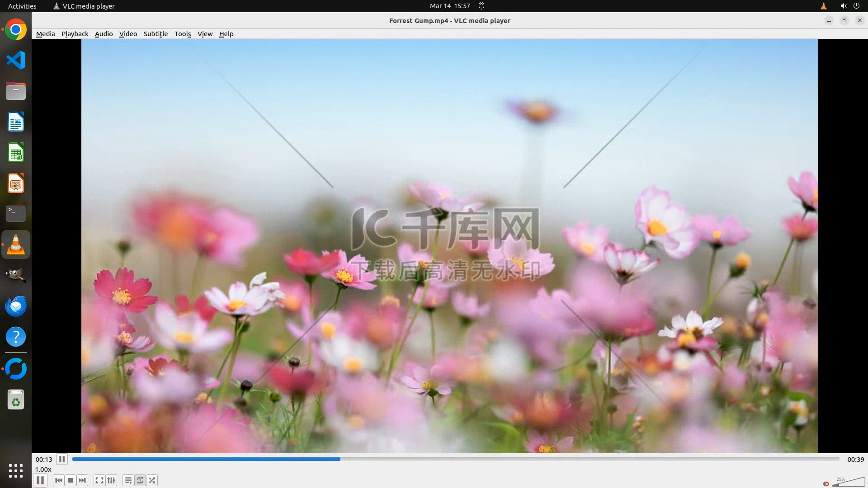Toggle mute with the speaker icon
The image size is (868, 488).
point(826,483)
